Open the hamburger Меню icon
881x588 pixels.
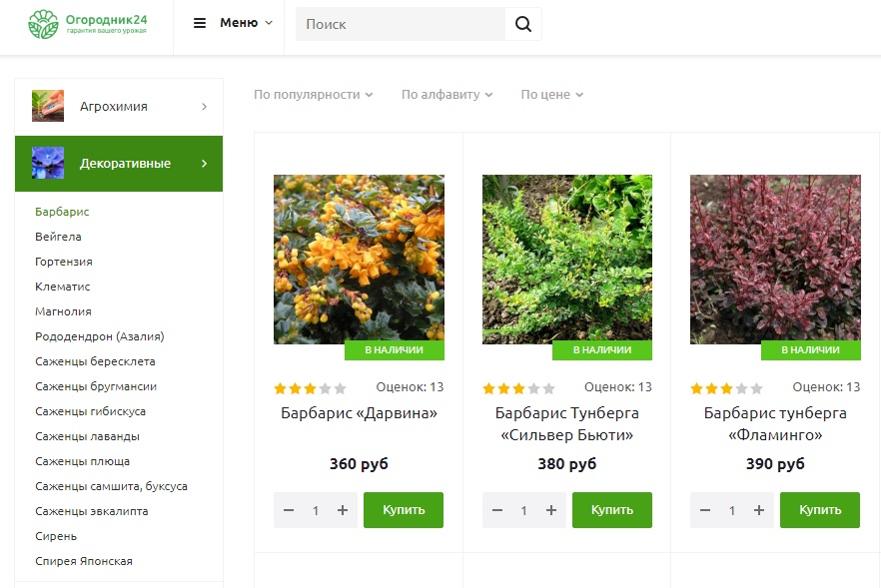pyautogui.click(x=200, y=23)
